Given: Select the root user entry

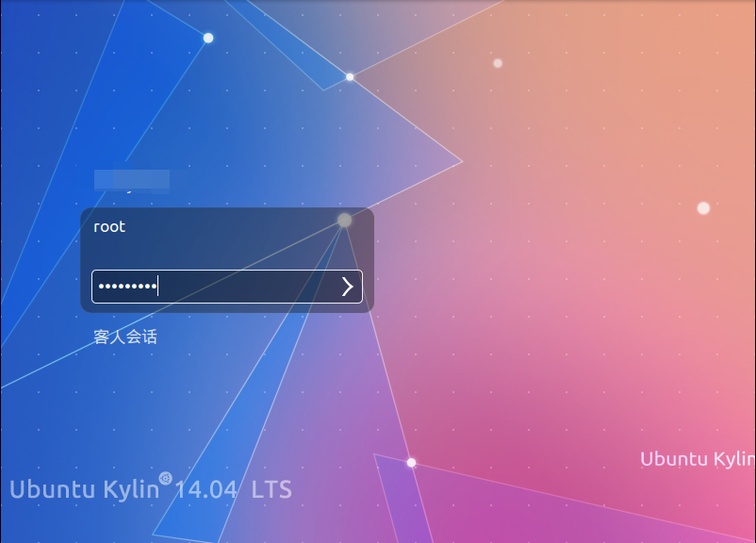Looking at the screenshot, I should (109, 226).
